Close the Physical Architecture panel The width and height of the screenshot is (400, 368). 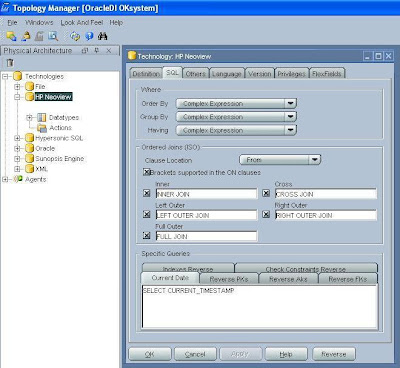point(109,51)
